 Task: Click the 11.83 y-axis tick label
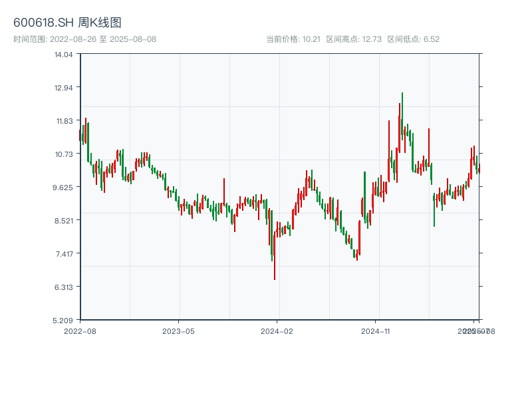(64, 121)
